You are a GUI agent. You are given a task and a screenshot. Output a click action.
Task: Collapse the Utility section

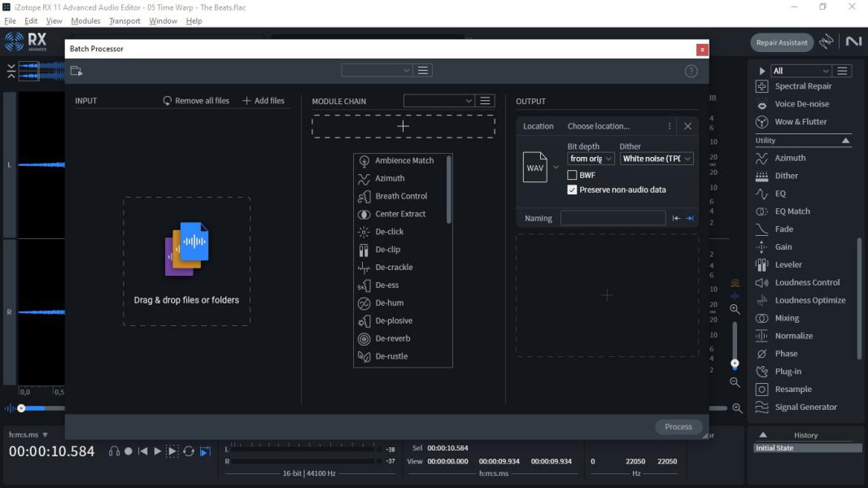pos(845,141)
